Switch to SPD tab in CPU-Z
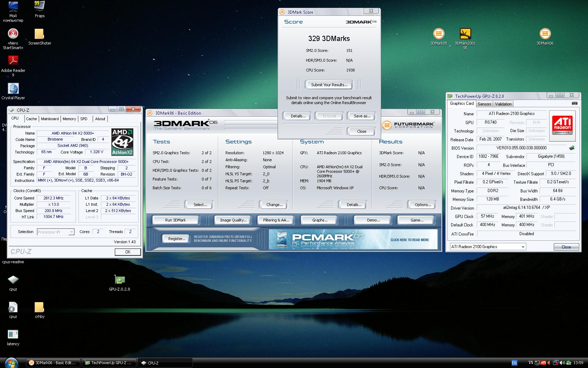588x368 pixels. click(84, 119)
